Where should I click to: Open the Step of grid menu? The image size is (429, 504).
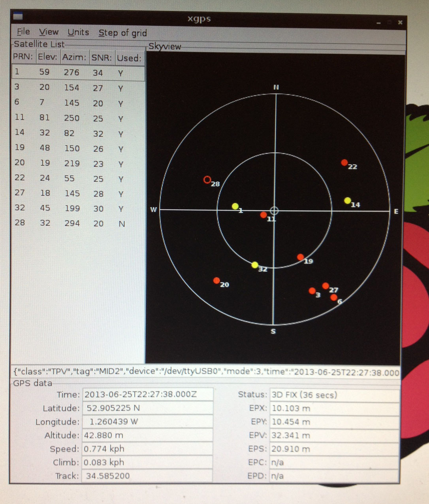[x=122, y=33]
